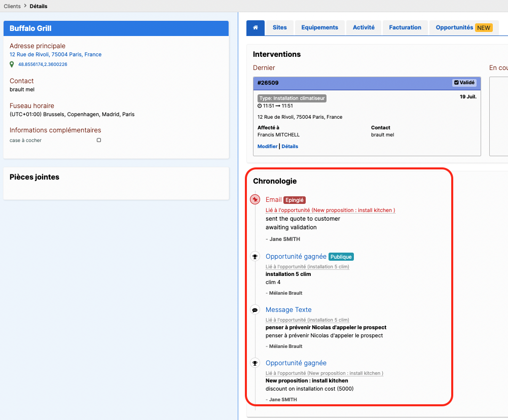Click the Message Texte speech bubble icon
Image resolution: width=508 pixels, height=420 pixels.
pos(255,310)
